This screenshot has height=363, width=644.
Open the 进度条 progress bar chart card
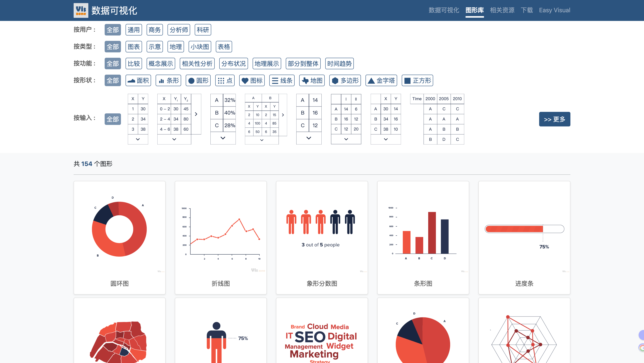point(524,237)
